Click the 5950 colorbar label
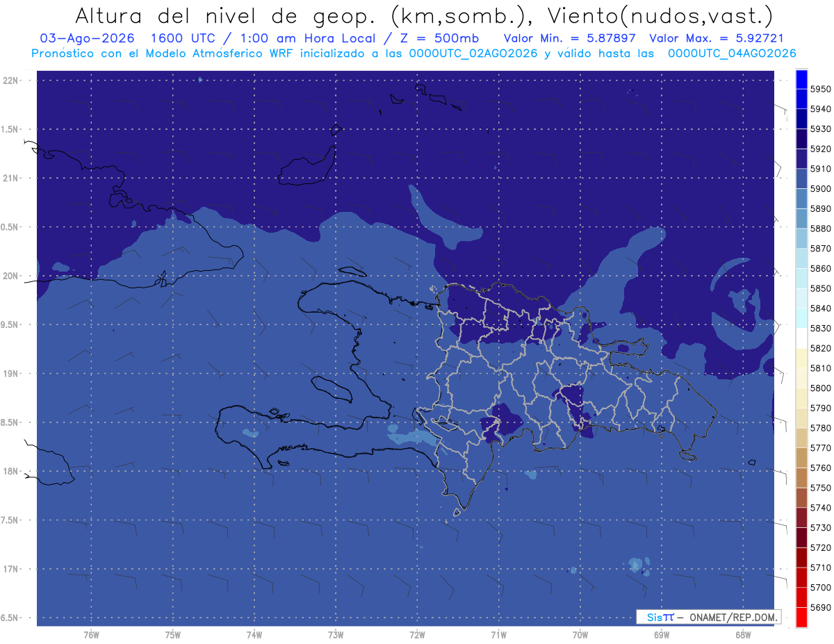Viewport: 834px width, 644px height. [820, 89]
